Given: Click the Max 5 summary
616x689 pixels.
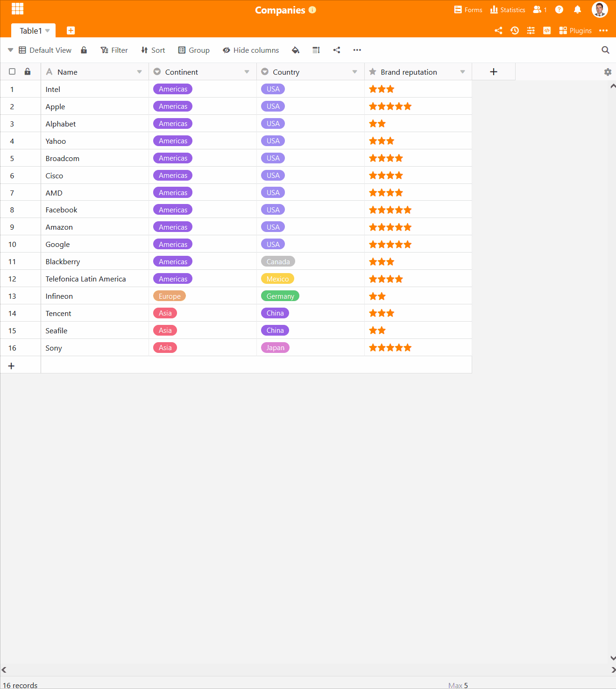Looking at the screenshot, I should pos(458,685).
